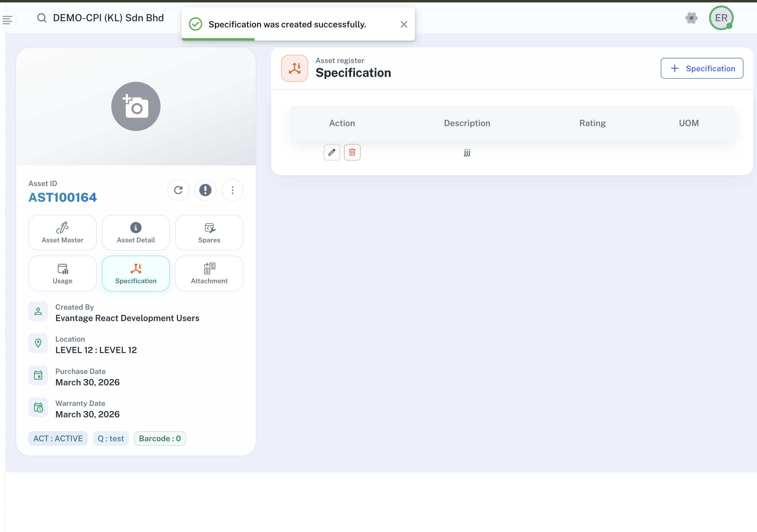Click the AST100164 asset ID link

pos(63,197)
